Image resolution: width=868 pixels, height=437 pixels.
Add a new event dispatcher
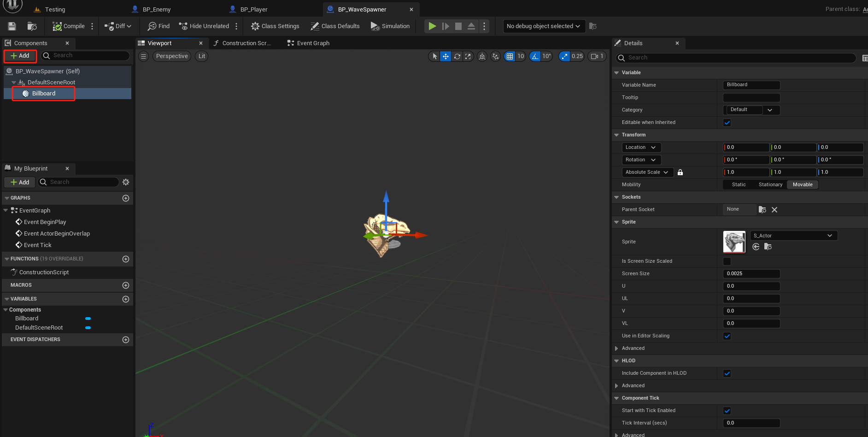[126, 340]
